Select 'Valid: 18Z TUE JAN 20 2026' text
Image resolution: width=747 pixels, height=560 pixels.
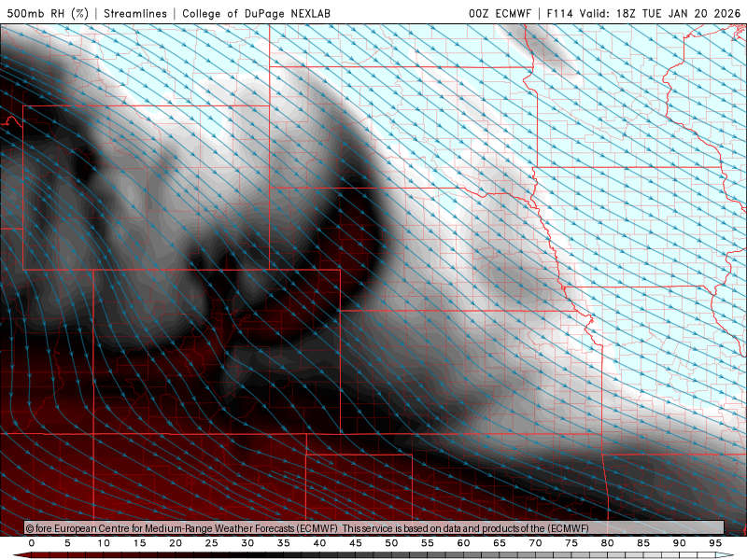660,13
